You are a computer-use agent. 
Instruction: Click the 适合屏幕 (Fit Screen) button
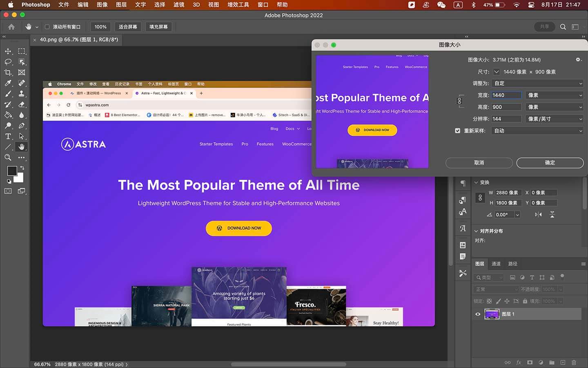point(128,27)
